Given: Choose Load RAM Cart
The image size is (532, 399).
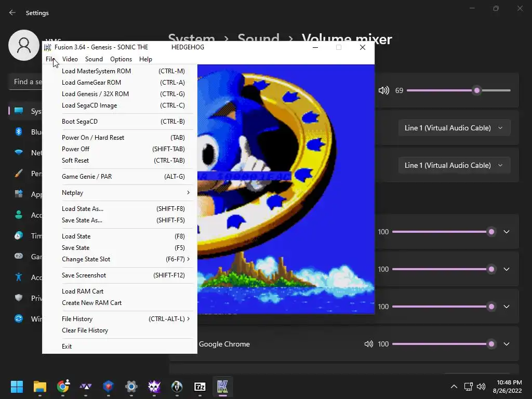Looking at the screenshot, I should pyautogui.click(x=120, y=291).
